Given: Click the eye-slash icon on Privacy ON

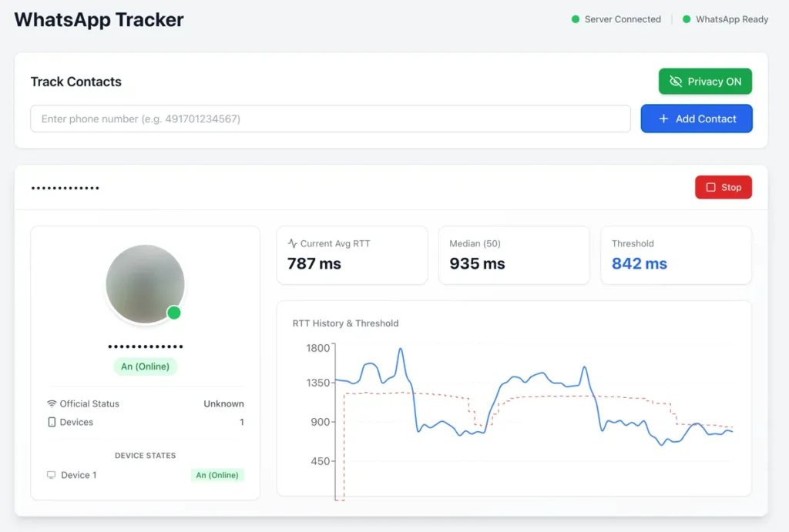Looking at the screenshot, I should point(676,81).
